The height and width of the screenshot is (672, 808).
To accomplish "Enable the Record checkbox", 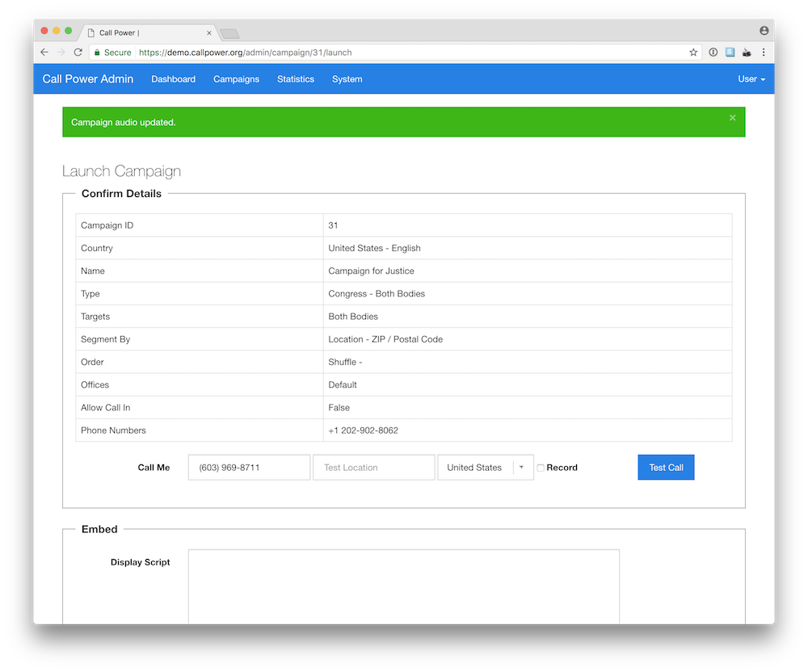I will click(x=541, y=468).
